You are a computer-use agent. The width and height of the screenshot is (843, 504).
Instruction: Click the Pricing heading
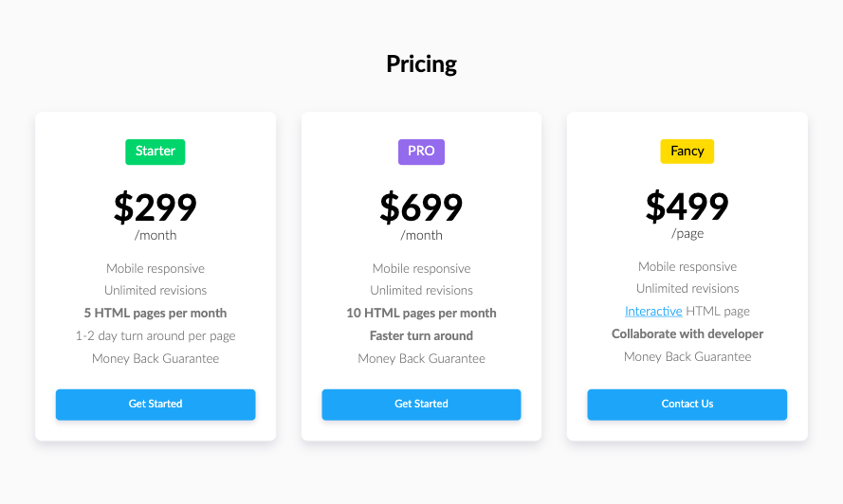coord(421,63)
